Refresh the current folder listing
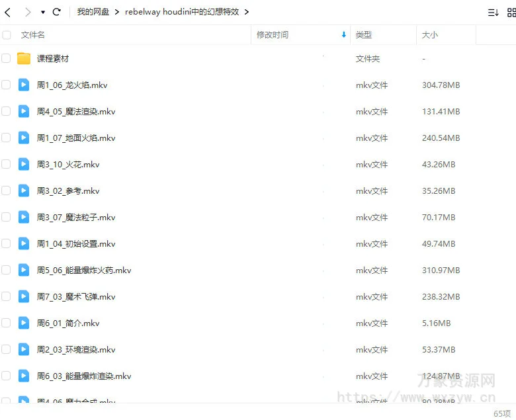Viewport: 516px width, 420px height. coord(57,12)
